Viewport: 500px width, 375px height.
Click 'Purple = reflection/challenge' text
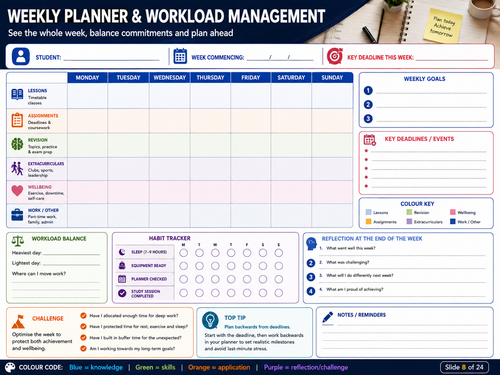tap(306, 367)
